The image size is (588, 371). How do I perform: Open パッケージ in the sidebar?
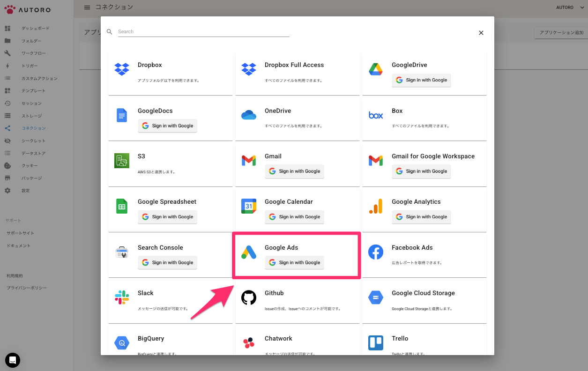pyautogui.click(x=31, y=178)
